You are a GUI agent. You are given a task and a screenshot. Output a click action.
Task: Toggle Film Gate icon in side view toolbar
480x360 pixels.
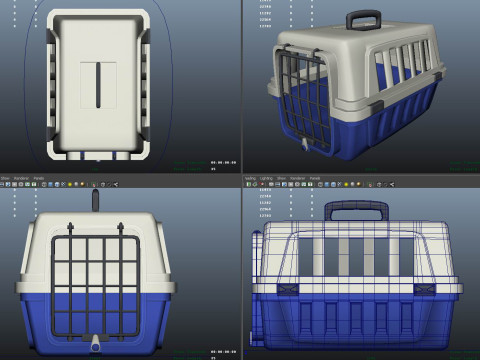(x=278, y=184)
